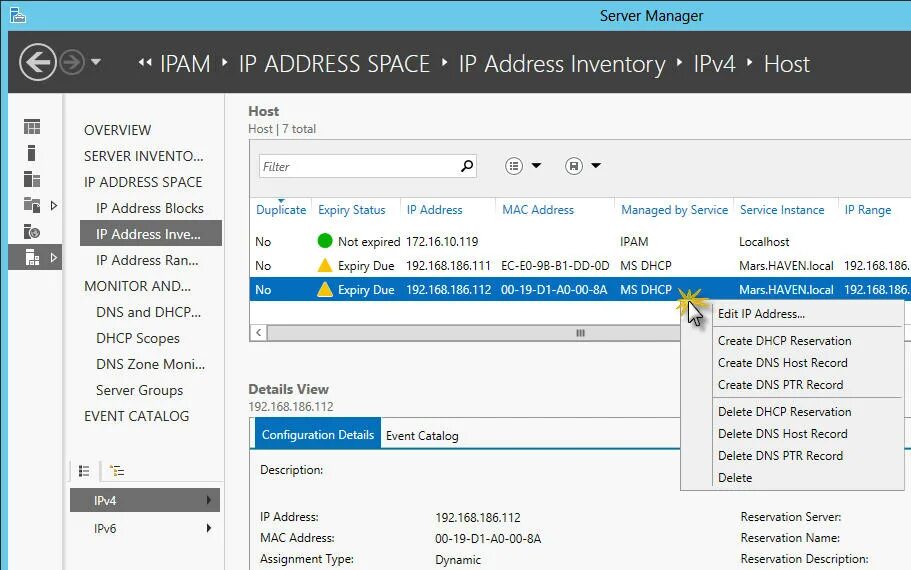Open OVERVIEW in the IPAM navigation
This screenshot has height=570, width=911.
pos(117,130)
